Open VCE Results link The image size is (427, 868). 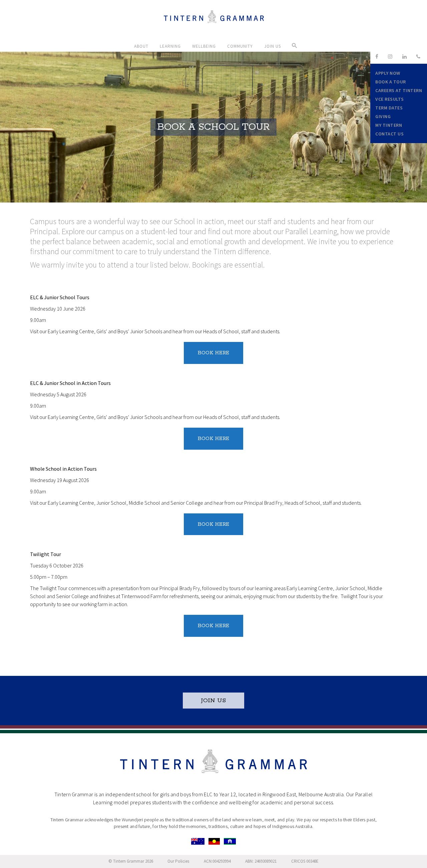(x=389, y=99)
